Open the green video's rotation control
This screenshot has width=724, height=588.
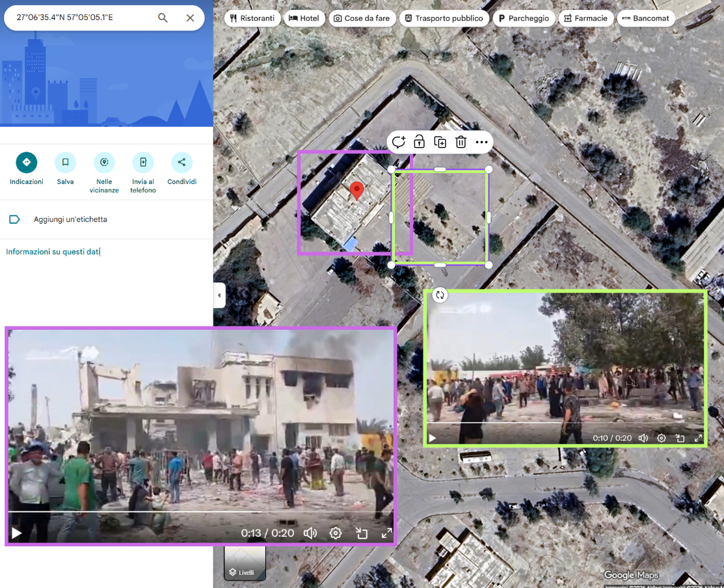coord(440,295)
